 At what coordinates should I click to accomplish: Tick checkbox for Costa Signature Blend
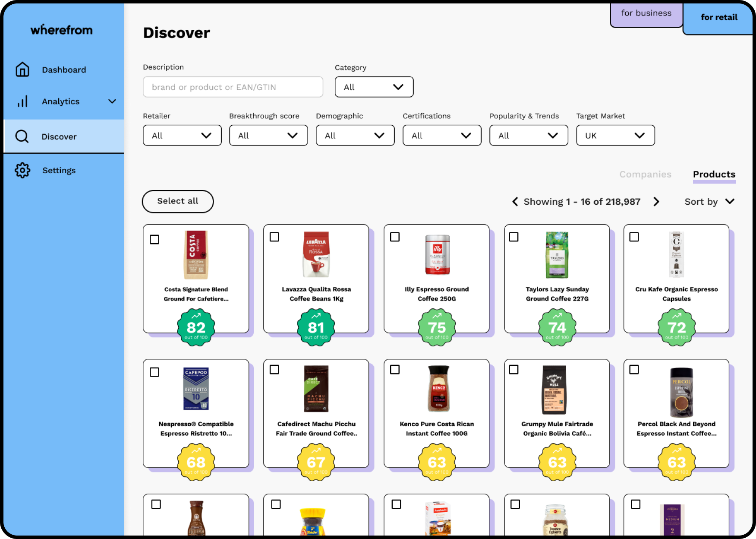(x=154, y=239)
